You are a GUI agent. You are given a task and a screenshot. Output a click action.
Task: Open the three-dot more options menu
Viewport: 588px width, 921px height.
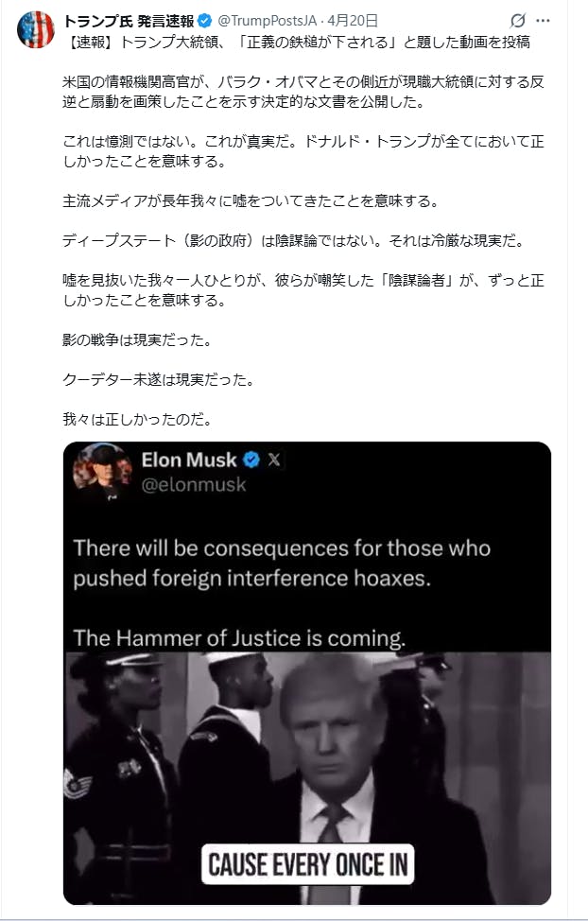(544, 20)
